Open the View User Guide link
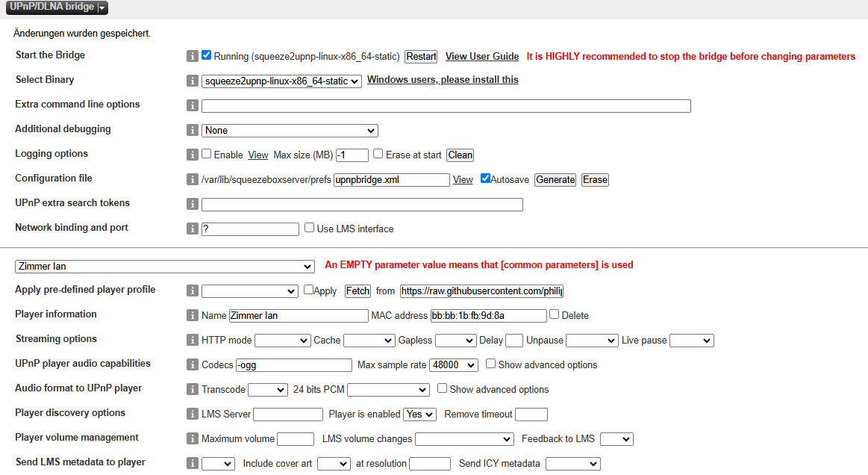868x475 pixels. click(x=482, y=57)
